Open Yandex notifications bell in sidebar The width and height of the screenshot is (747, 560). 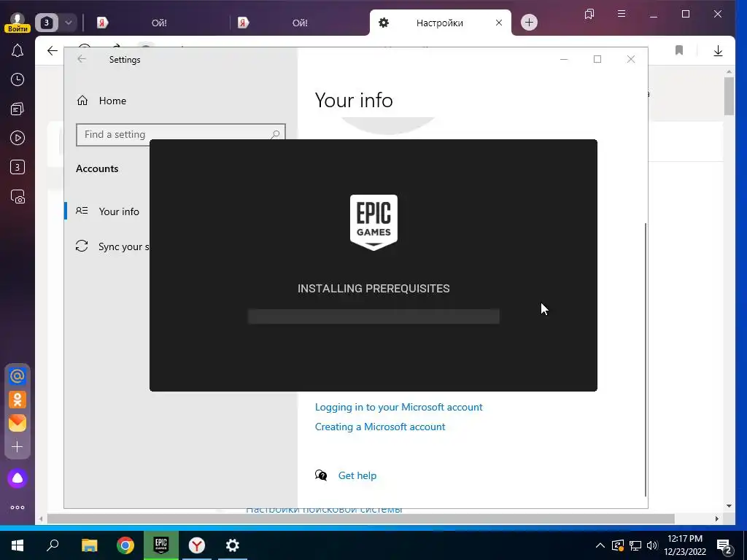tap(18, 50)
